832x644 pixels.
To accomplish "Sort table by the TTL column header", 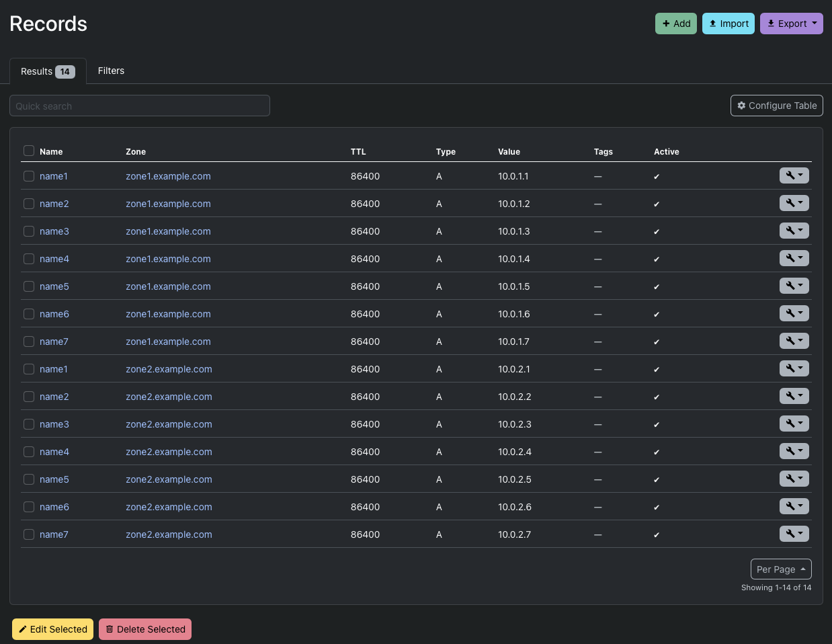I will pyautogui.click(x=358, y=152).
